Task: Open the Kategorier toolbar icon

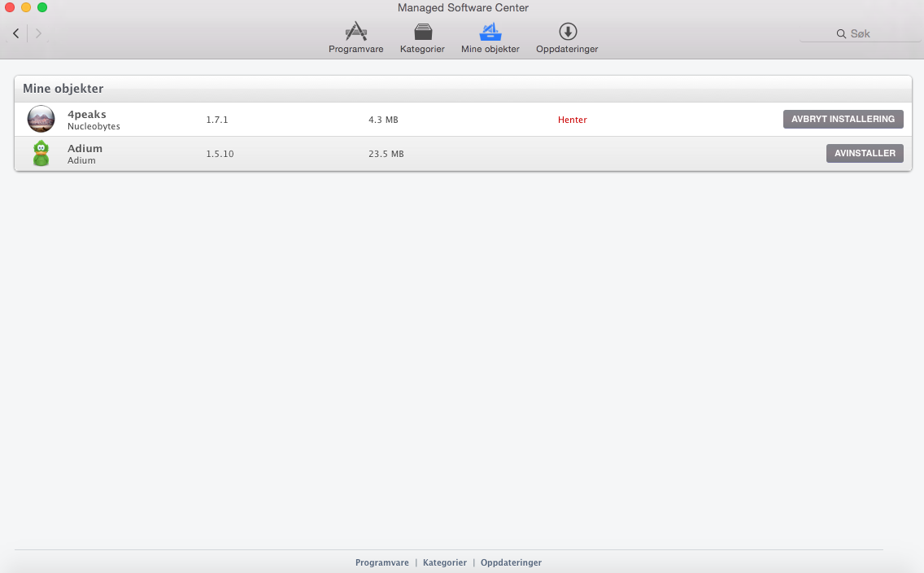Action: (422, 33)
